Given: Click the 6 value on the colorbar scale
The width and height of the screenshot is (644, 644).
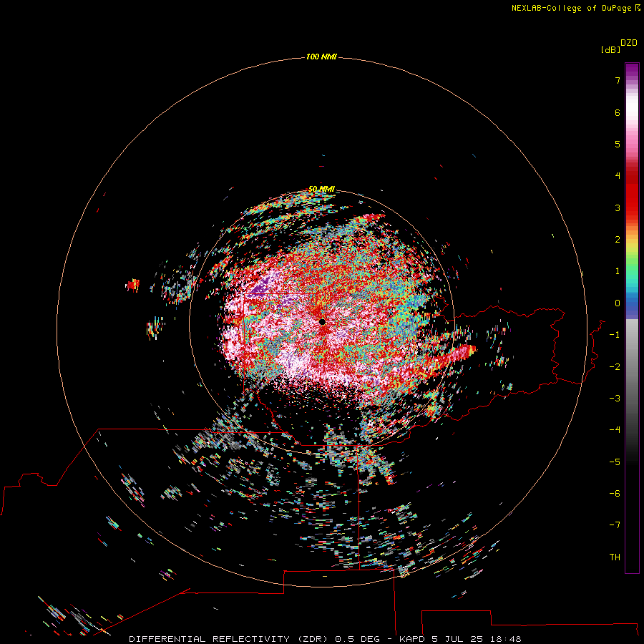Looking at the screenshot, I should [x=618, y=112].
